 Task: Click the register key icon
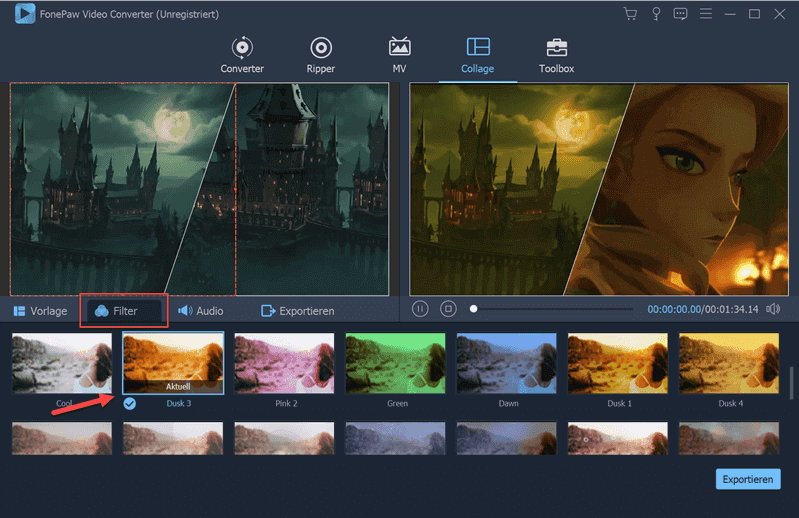pos(656,14)
